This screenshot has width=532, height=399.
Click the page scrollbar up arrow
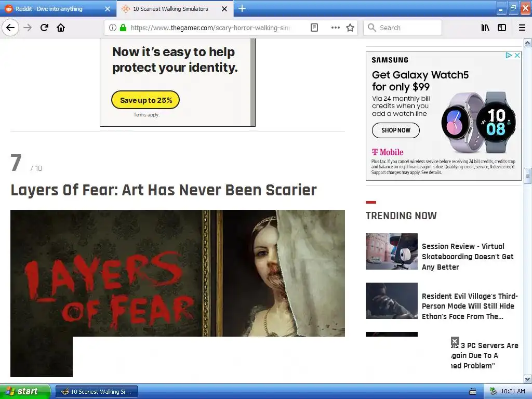tap(528, 43)
